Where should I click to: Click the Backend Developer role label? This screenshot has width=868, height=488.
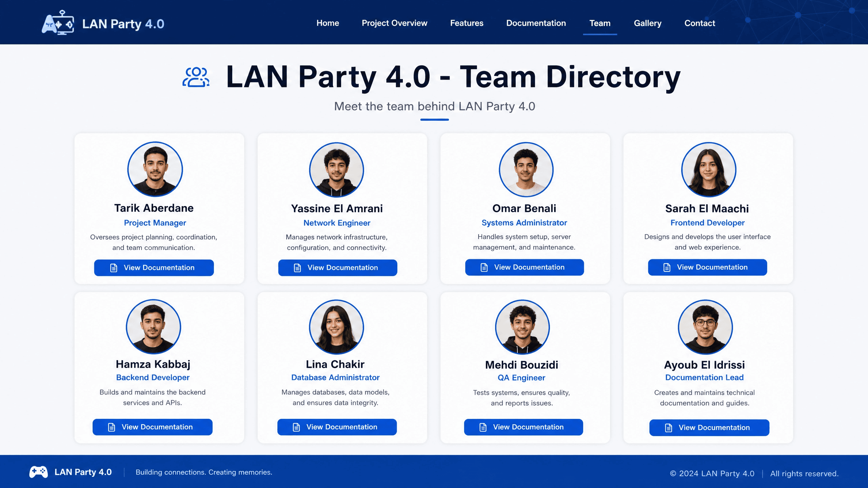(153, 378)
